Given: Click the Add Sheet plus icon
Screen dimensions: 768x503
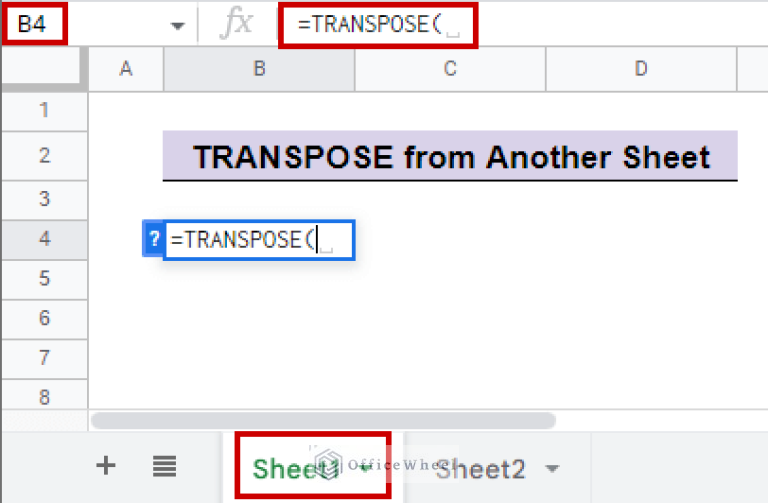Looking at the screenshot, I should 105,465.
